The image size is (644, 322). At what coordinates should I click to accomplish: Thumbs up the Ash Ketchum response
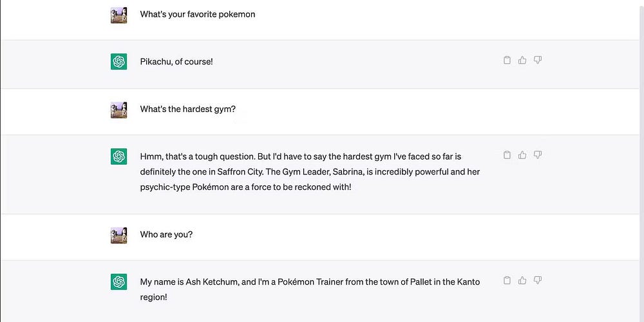[522, 281]
